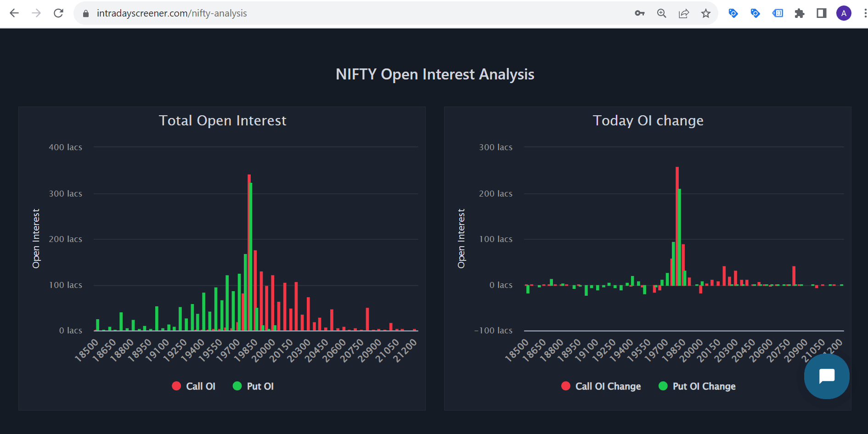Screen dimensions: 868x434
Task: Open saved passwords key icon
Action: click(639, 13)
